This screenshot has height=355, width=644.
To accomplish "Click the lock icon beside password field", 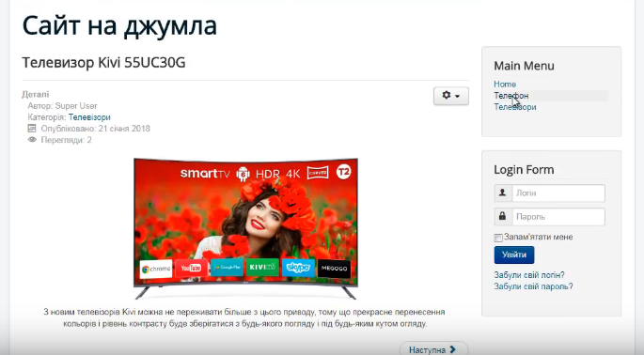I will point(503,216).
